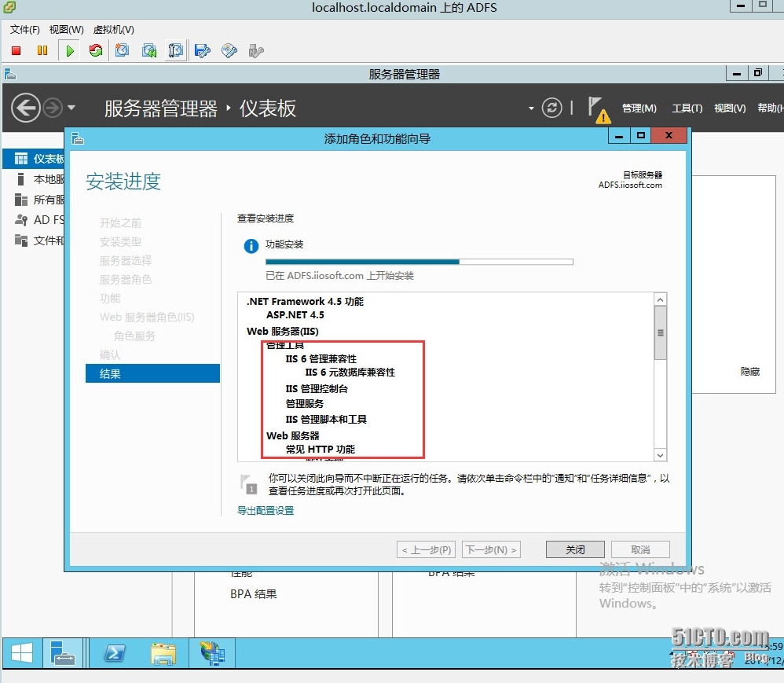
Task: Open the 帮助 menu in Server Manager
Action: pyautogui.click(x=770, y=108)
